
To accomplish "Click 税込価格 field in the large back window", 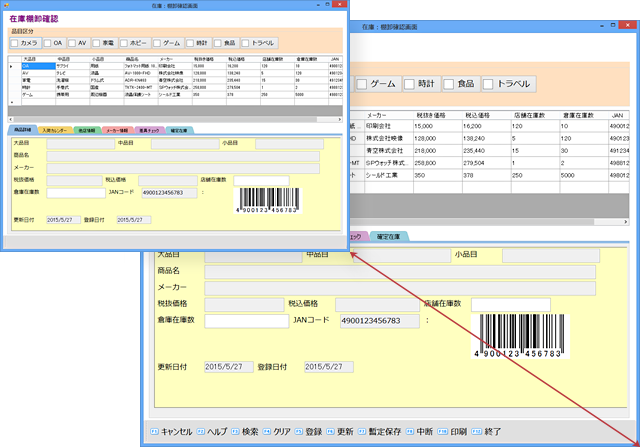I will pos(377,305).
